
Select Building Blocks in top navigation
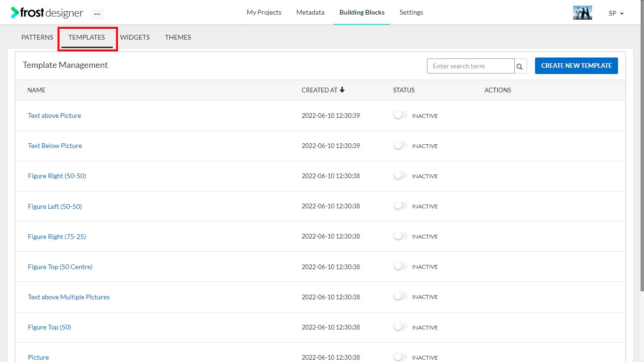[x=362, y=12]
